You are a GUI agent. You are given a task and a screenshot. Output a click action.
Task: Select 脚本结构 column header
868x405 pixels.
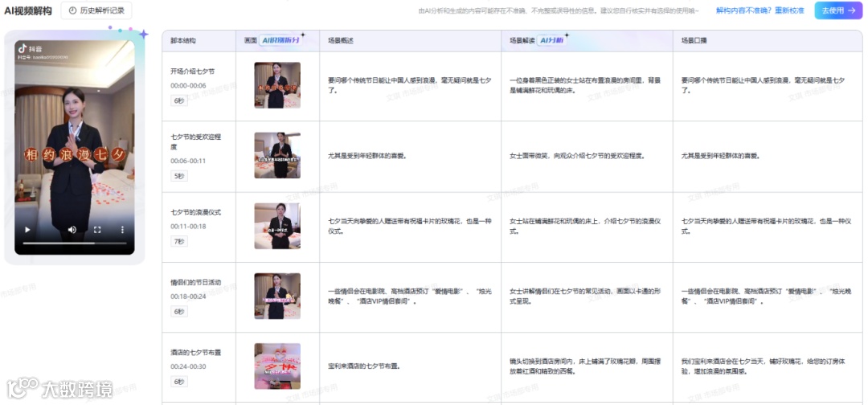click(182, 41)
